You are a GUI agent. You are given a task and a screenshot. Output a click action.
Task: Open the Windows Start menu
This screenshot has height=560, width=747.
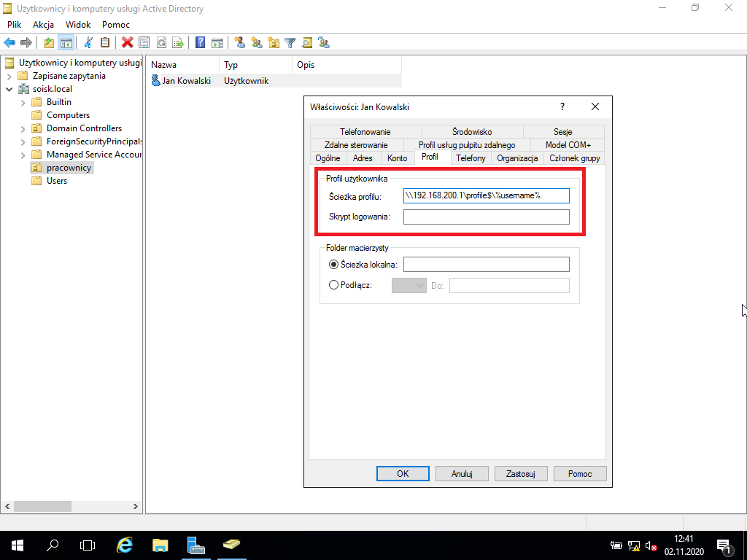[18, 545]
